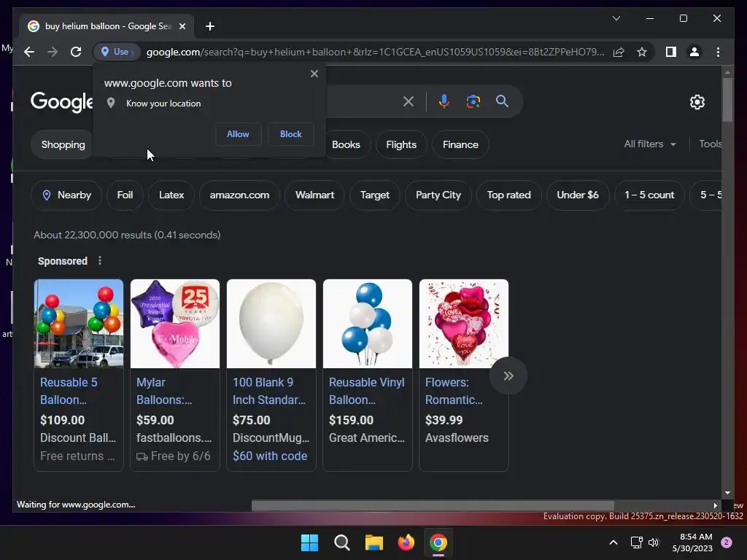Filter results to Walmart

click(314, 195)
